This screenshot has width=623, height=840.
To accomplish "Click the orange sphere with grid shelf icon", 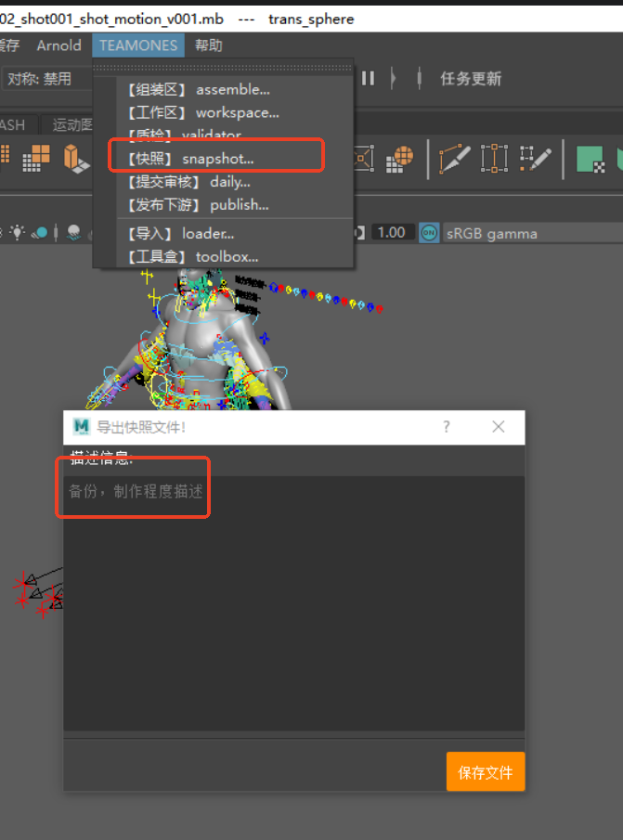I will (399, 159).
